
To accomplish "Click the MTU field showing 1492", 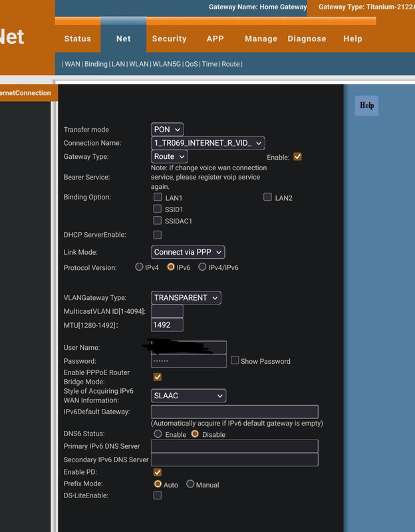I will pyautogui.click(x=167, y=325).
